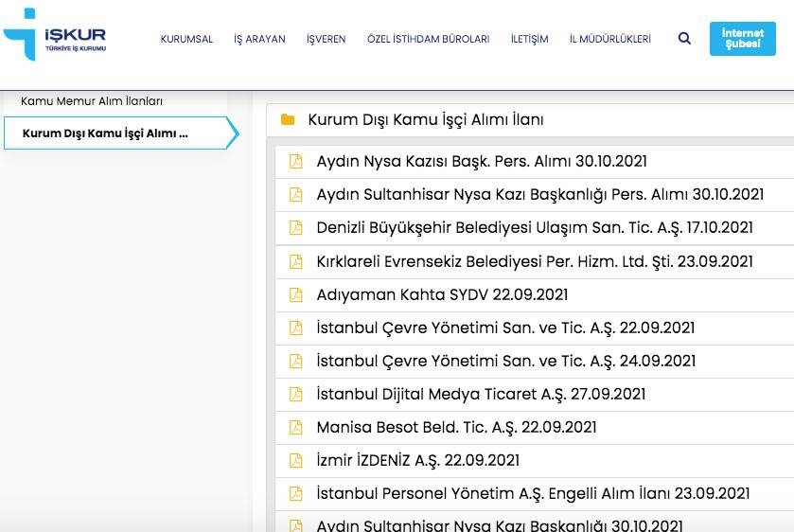
Task: Click PDF icon next to Manisa Besot Beld.
Action: pos(295,427)
